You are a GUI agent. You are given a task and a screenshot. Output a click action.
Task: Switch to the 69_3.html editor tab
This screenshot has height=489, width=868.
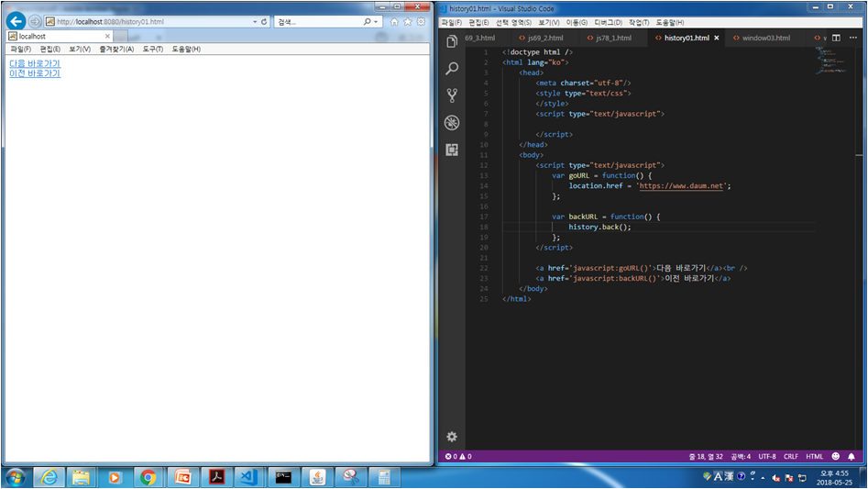(480, 38)
